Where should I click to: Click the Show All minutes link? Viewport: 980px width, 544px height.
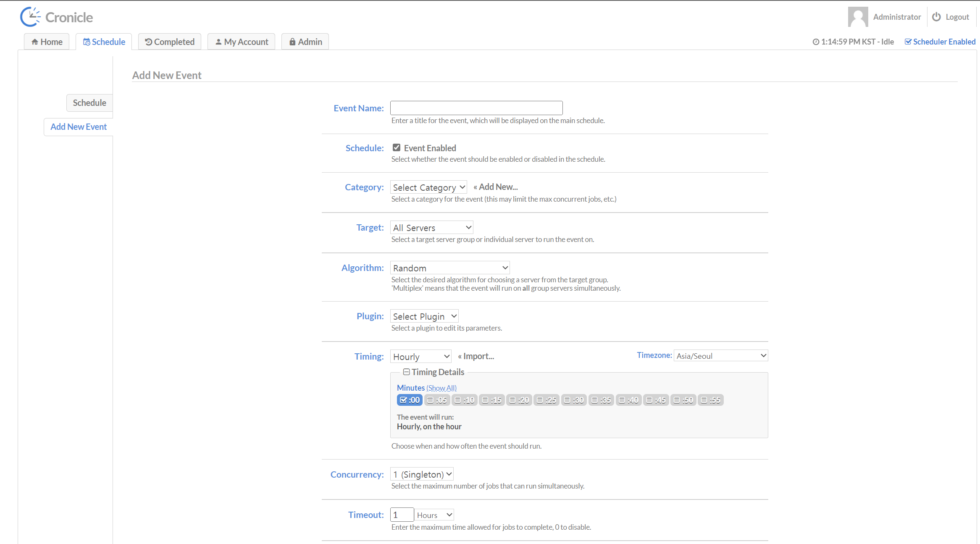click(x=441, y=388)
